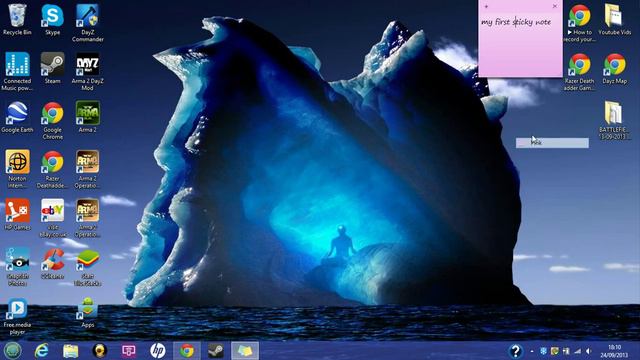
Task: Open the Steam desktop shortcut
Action: 52,68
